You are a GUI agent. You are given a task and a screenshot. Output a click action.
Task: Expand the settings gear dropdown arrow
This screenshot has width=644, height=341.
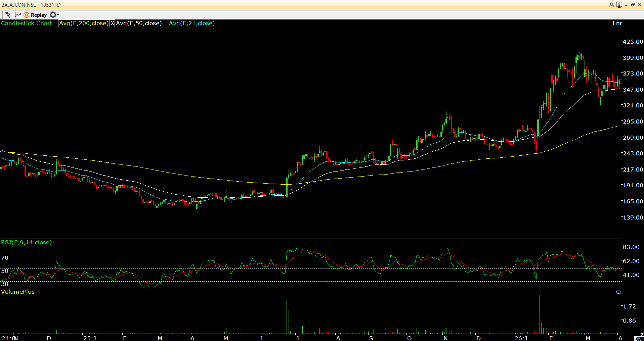pyautogui.click(x=58, y=16)
